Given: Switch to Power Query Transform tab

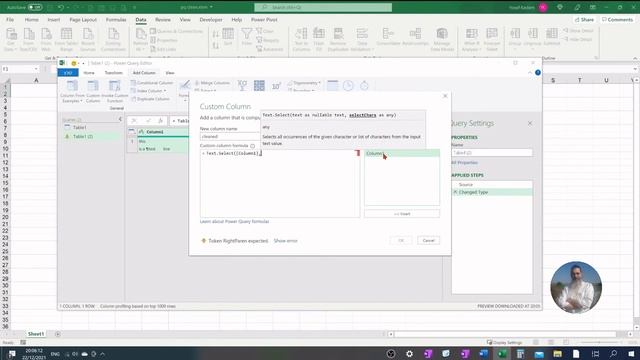Looking at the screenshot, I should [x=113, y=73].
